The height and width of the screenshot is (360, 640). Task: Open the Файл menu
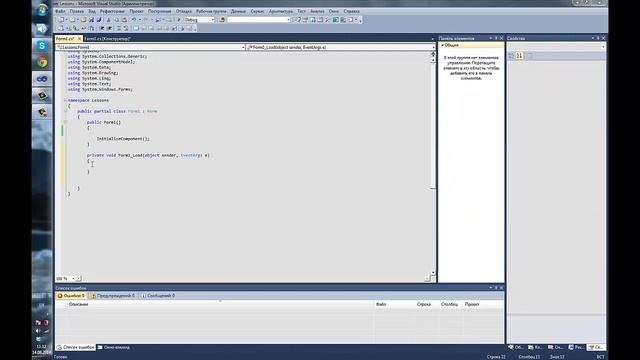[60, 11]
